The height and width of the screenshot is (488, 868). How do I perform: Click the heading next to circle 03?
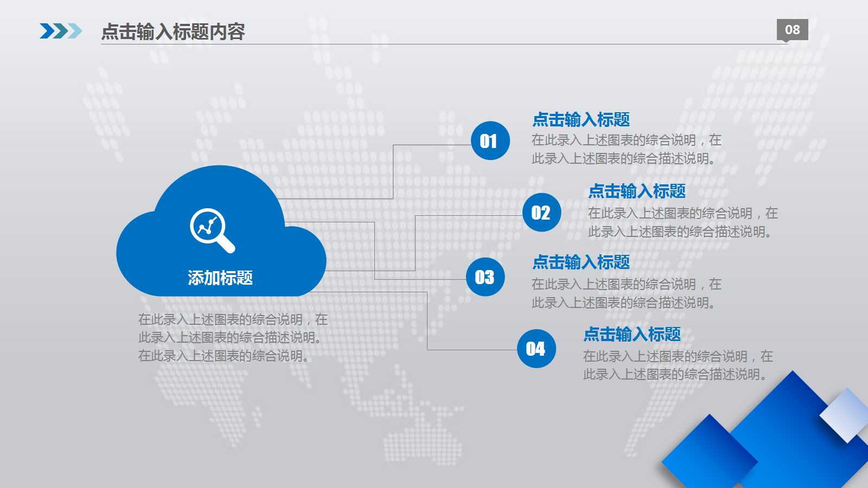point(581,262)
